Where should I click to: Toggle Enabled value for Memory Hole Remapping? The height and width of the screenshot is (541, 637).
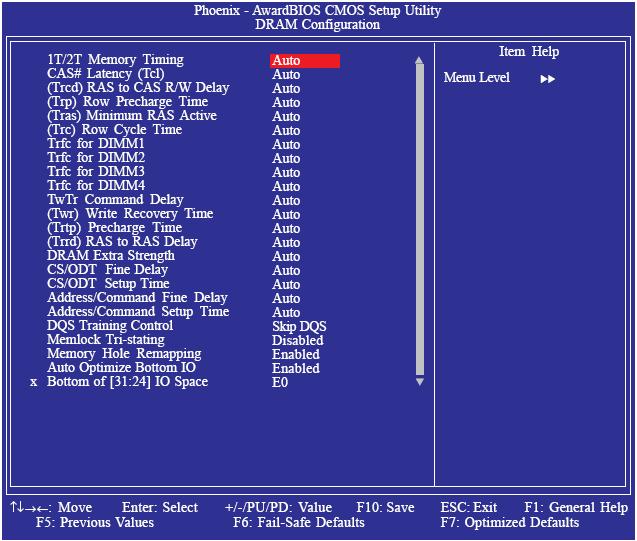(x=296, y=355)
